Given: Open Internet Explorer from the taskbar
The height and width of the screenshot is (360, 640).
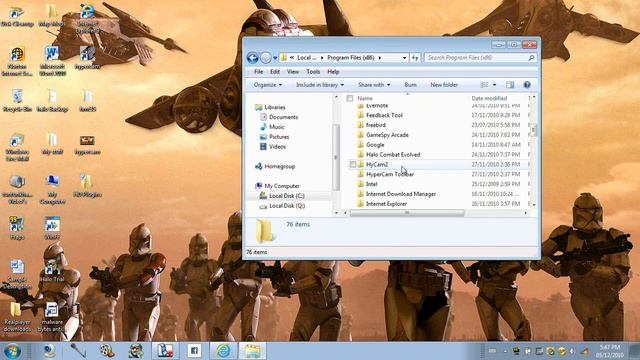Looking at the screenshot, I should pos(223,351).
